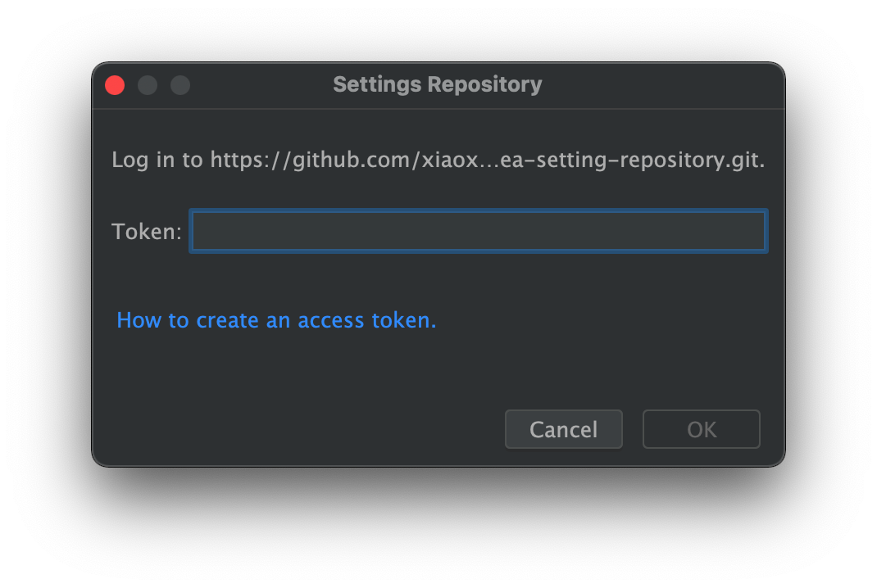
Task: Dismiss the dialog using Cancel
Action: [x=563, y=428]
